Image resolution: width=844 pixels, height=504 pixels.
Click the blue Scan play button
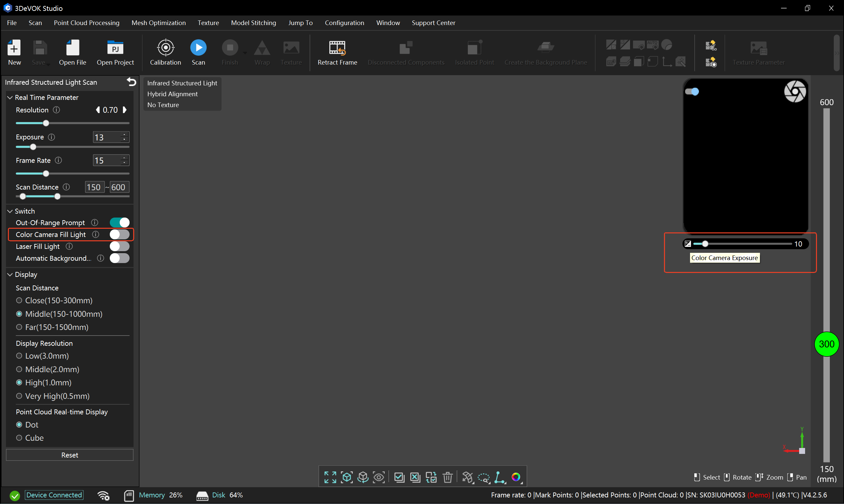point(198,47)
